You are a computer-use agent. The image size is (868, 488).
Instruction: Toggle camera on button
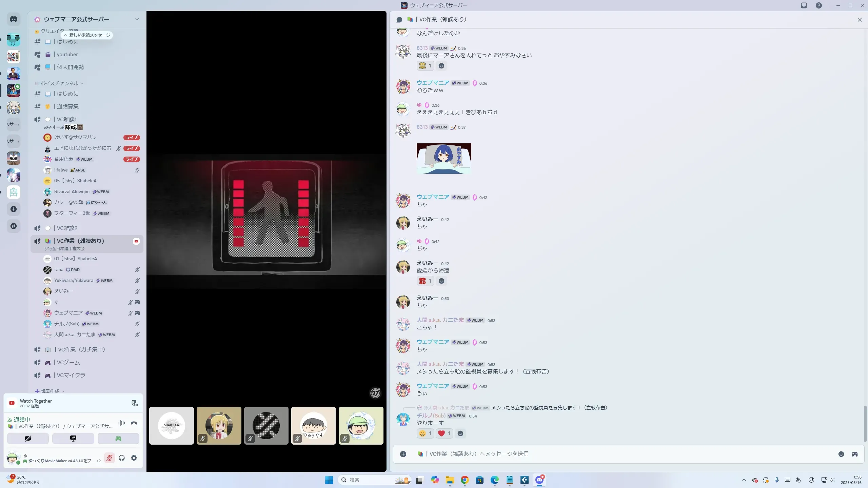click(28, 439)
